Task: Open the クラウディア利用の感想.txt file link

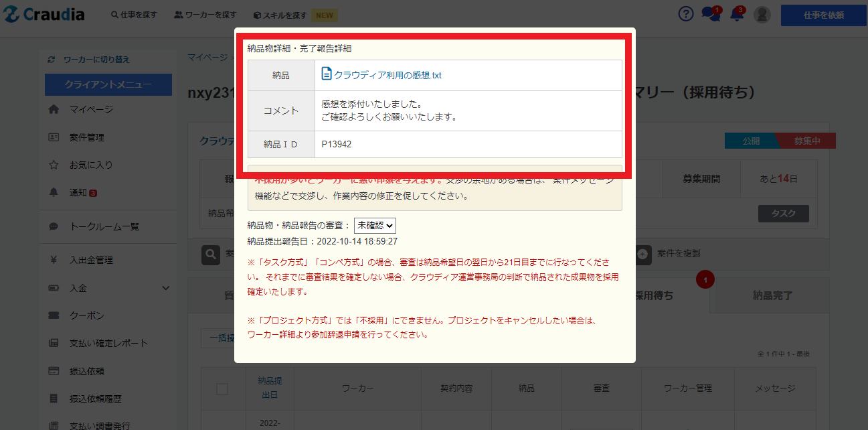Action: coord(387,75)
